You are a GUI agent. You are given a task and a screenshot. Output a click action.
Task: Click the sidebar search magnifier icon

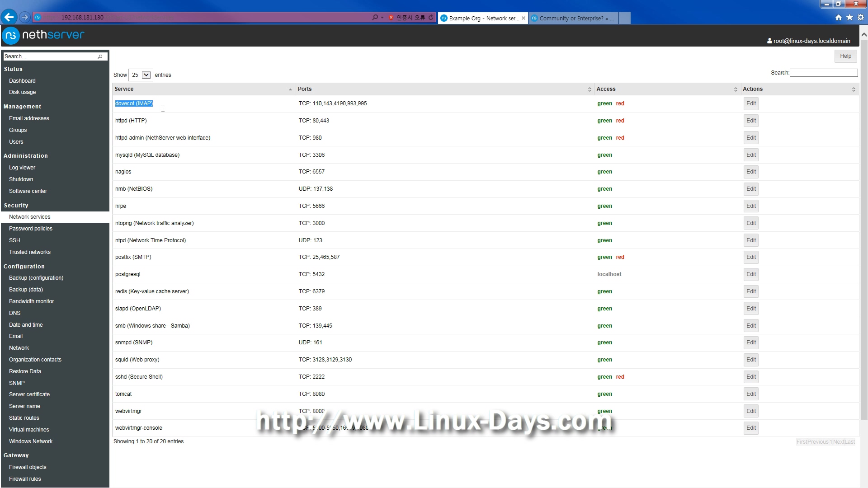tap(100, 56)
